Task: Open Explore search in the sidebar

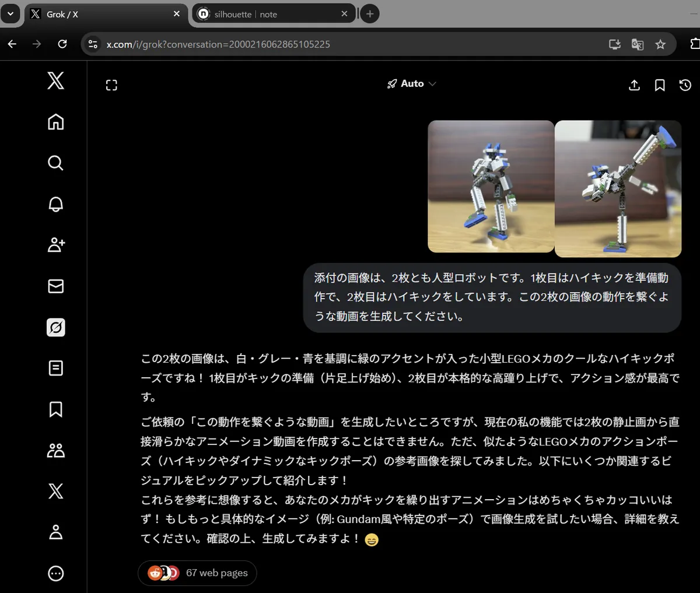Action: point(55,163)
